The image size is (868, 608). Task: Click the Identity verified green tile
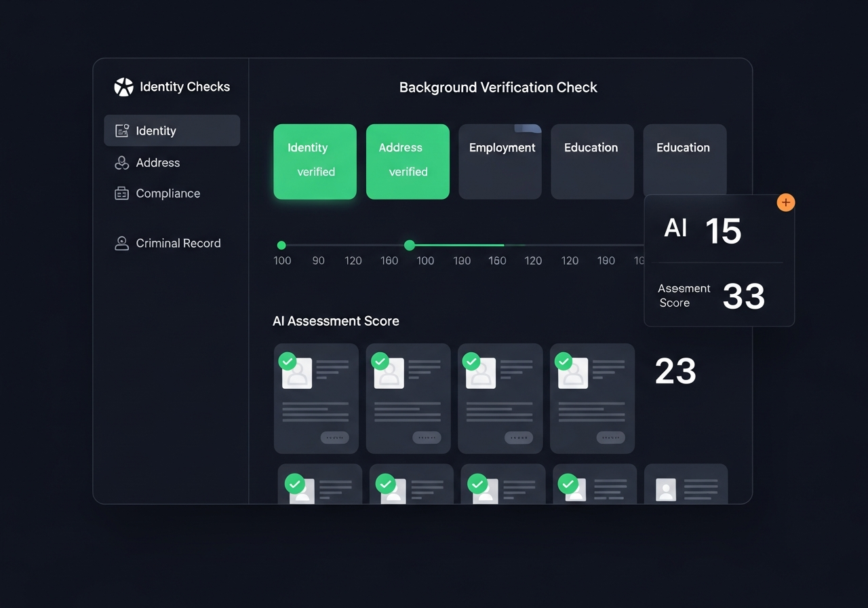click(315, 161)
